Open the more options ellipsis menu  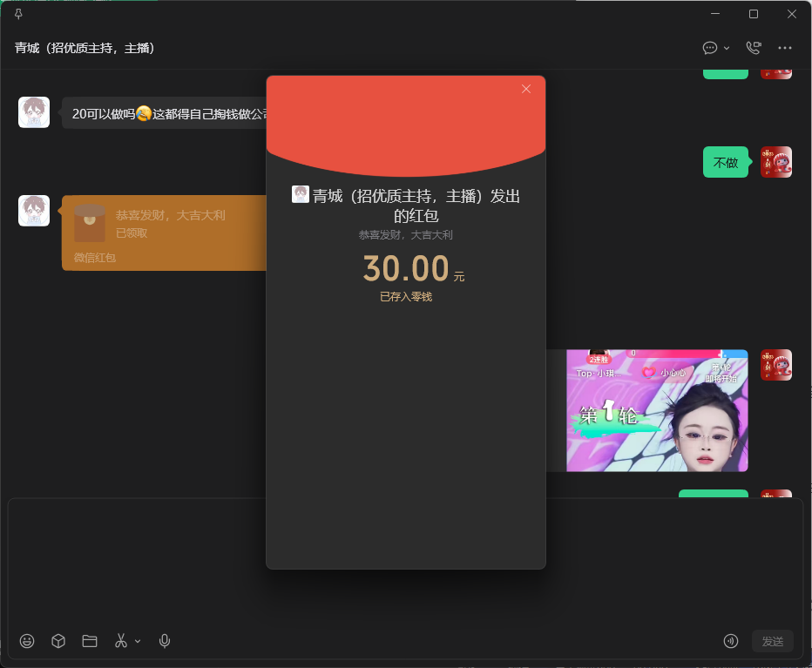[x=784, y=48]
